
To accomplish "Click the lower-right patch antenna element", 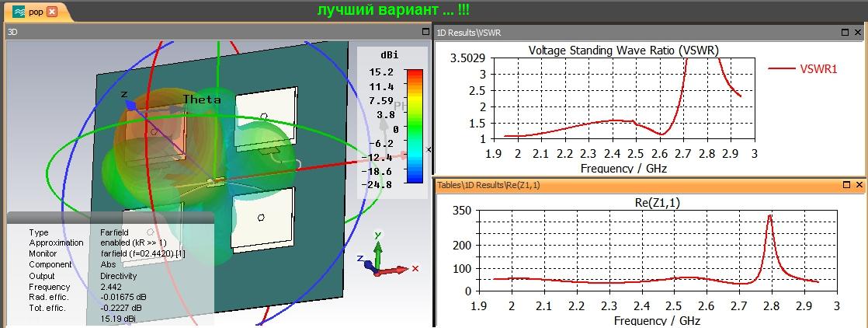I will tap(262, 219).
